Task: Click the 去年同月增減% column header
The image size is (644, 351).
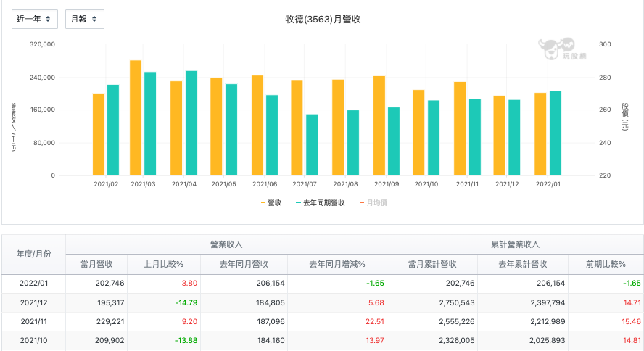Action: (337, 265)
